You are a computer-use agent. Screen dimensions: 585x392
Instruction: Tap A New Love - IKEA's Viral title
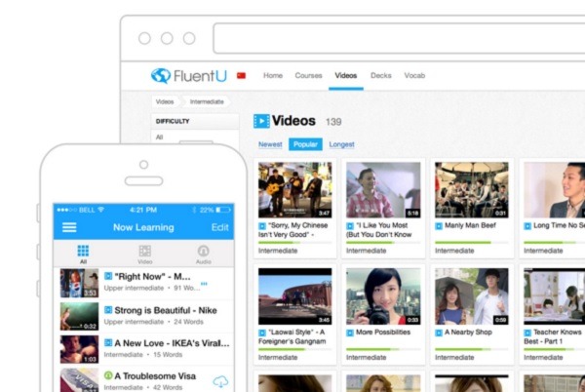tap(172, 343)
